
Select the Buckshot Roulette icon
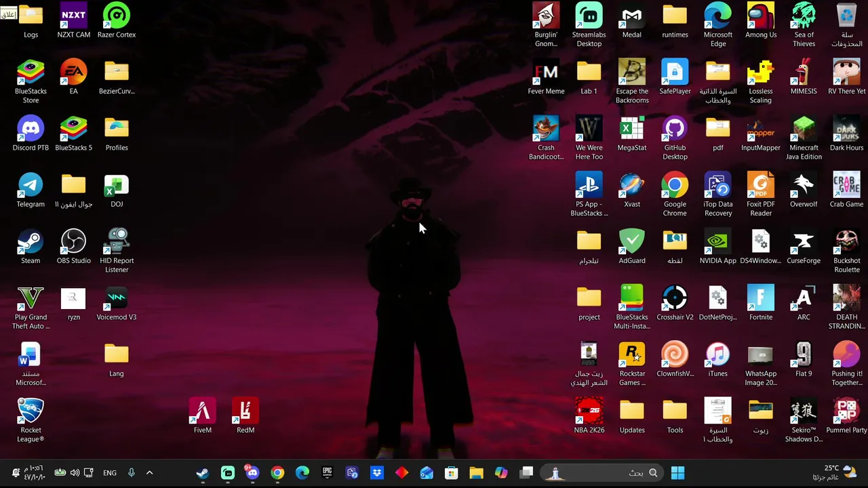click(846, 251)
